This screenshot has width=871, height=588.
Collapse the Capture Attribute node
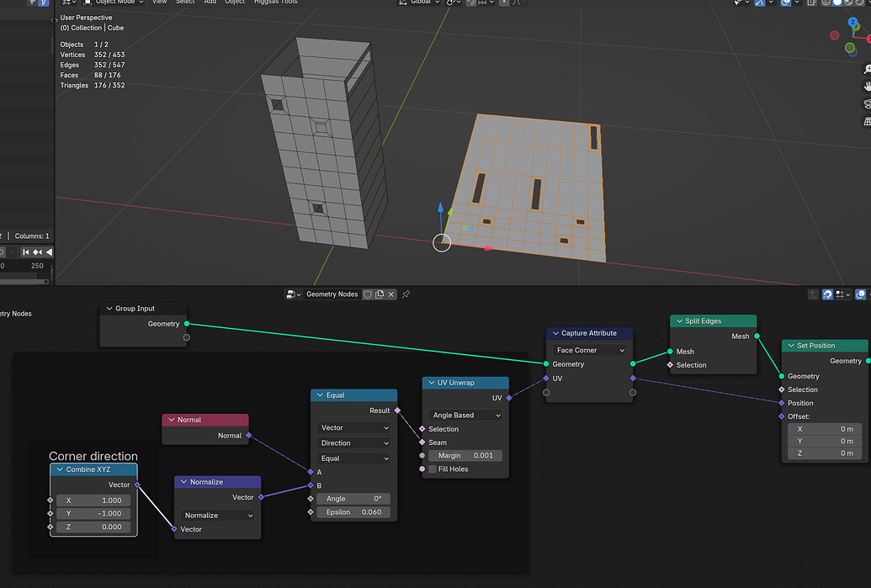point(555,333)
